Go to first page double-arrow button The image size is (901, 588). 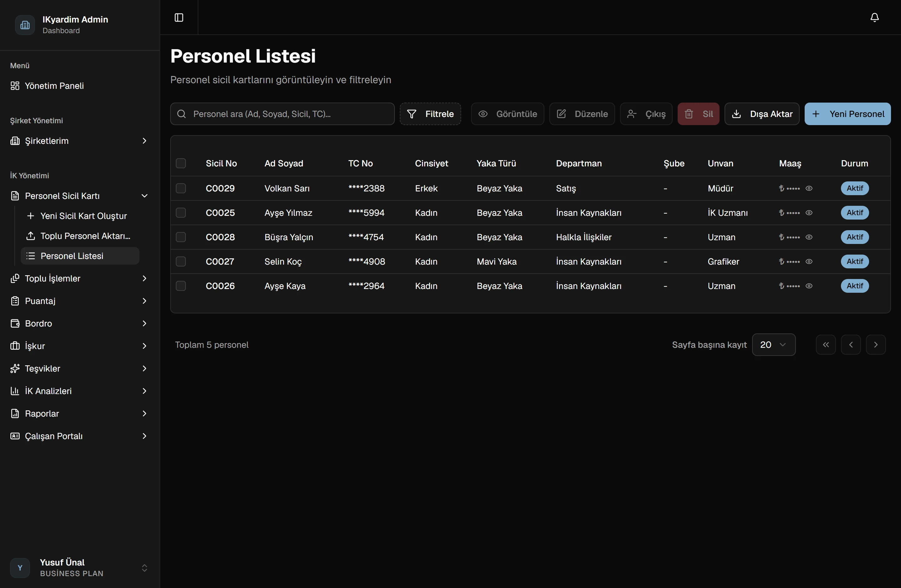[x=826, y=345]
